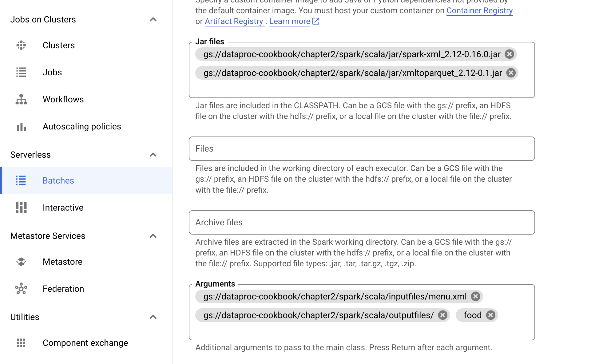Image resolution: width=599 pixels, height=364 pixels.
Task: Click the Clusters icon in sidebar
Action: point(21,45)
